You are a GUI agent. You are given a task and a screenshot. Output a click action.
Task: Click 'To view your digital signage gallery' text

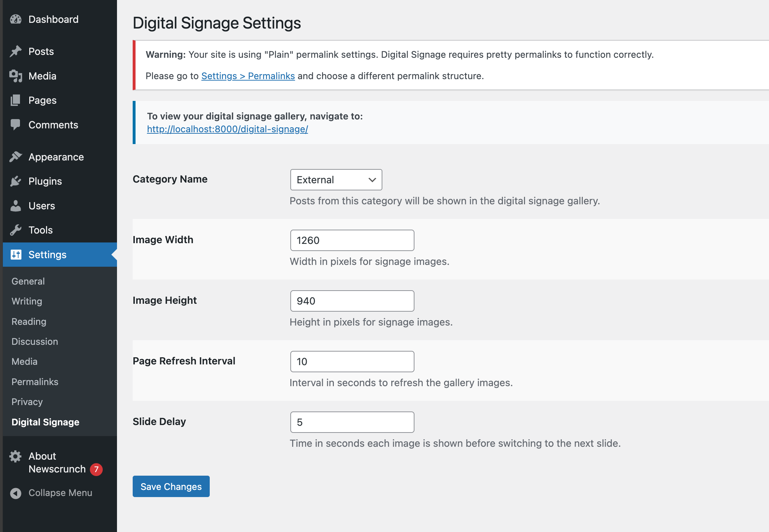[x=255, y=116]
